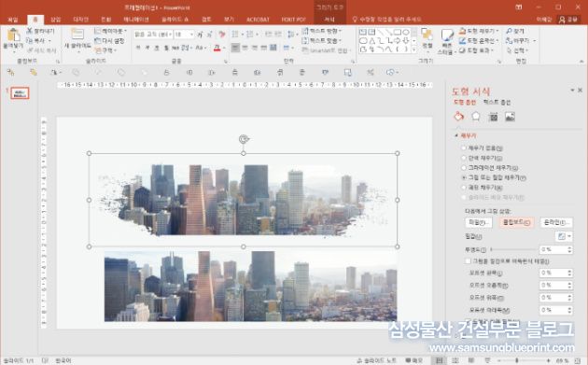Click the font color red-underlined icon
This screenshot has width=588, height=365.
click(x=217, y=48)
